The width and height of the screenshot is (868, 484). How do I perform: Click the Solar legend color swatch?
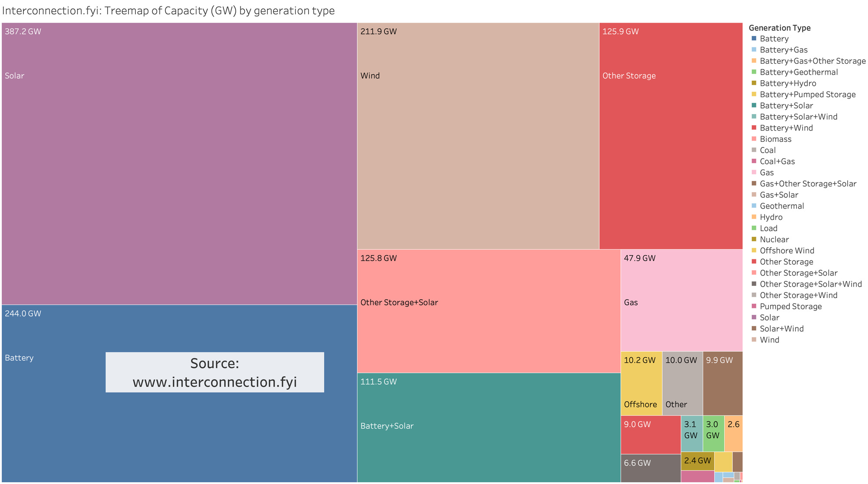[x=754, y=317]
